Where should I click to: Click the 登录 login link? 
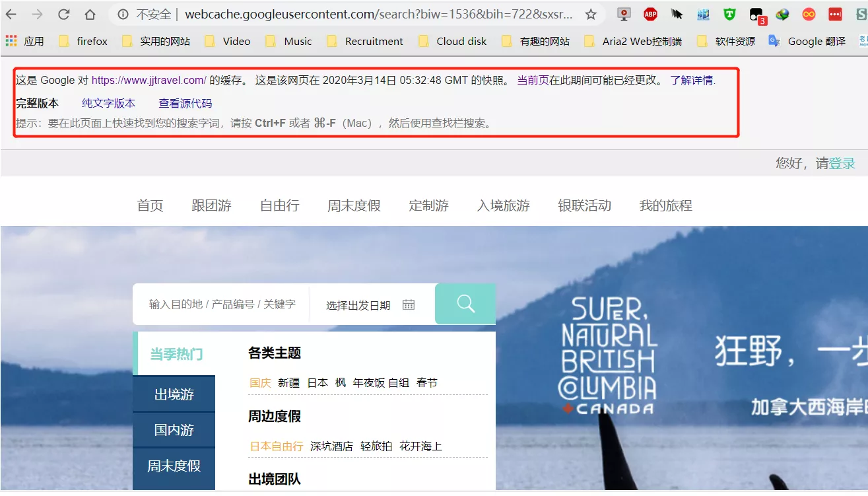point(842,163)
